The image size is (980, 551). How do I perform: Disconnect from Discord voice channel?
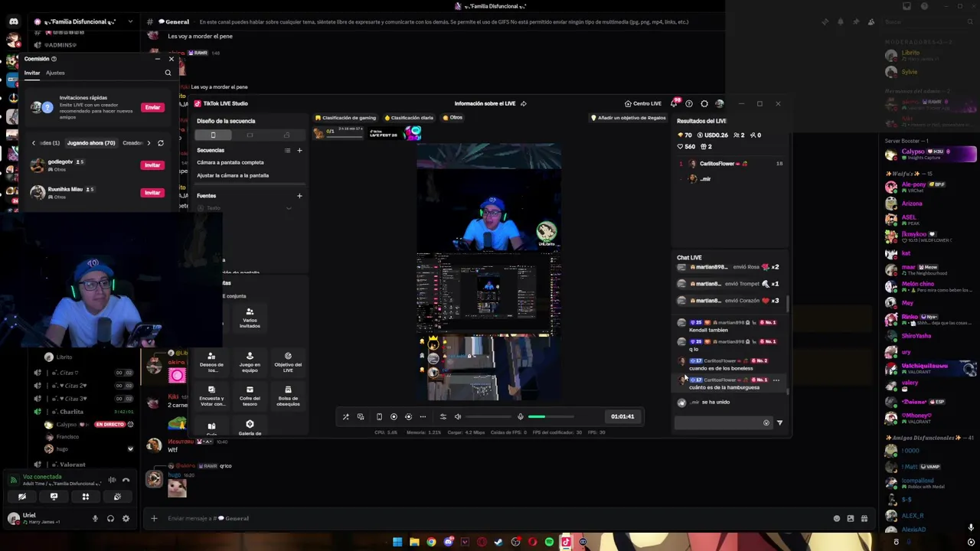126,480
